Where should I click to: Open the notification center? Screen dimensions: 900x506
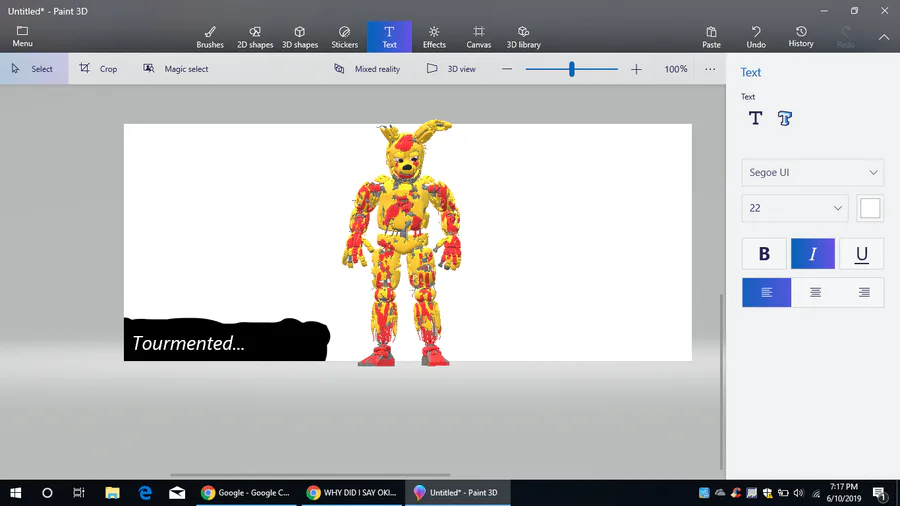(879, 493)
